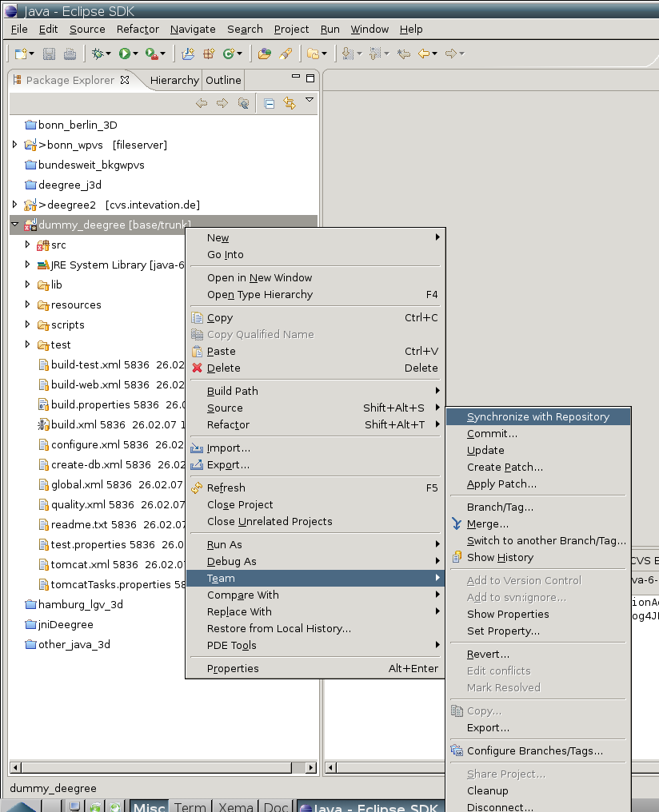Open the Run configurations dropdown arrow
Image resolution: width=659 pixels, height=812 pixels.
tap(136, 54)
